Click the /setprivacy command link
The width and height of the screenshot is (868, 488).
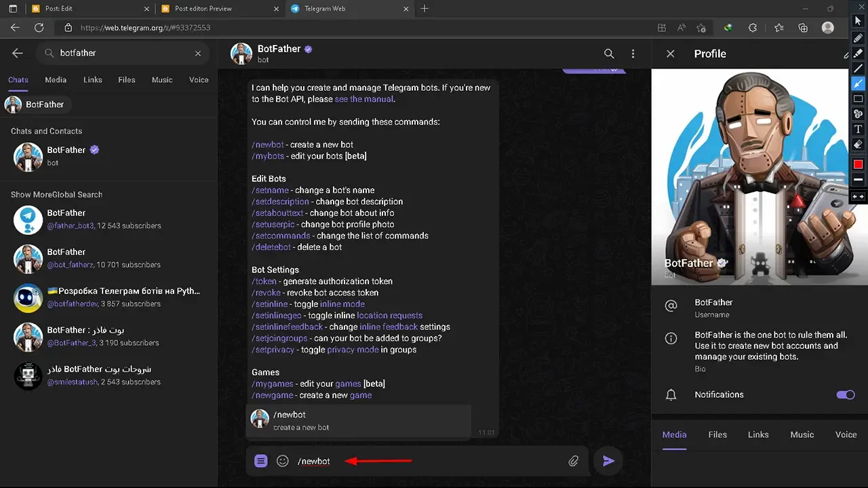[x=273, y=350]
